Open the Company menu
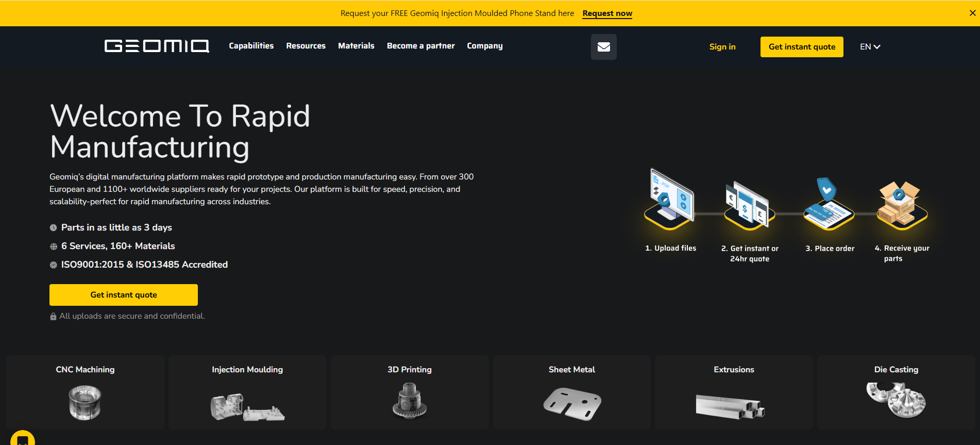The height and width of the screenshot is (445, 980). click(x=484, y=46)
